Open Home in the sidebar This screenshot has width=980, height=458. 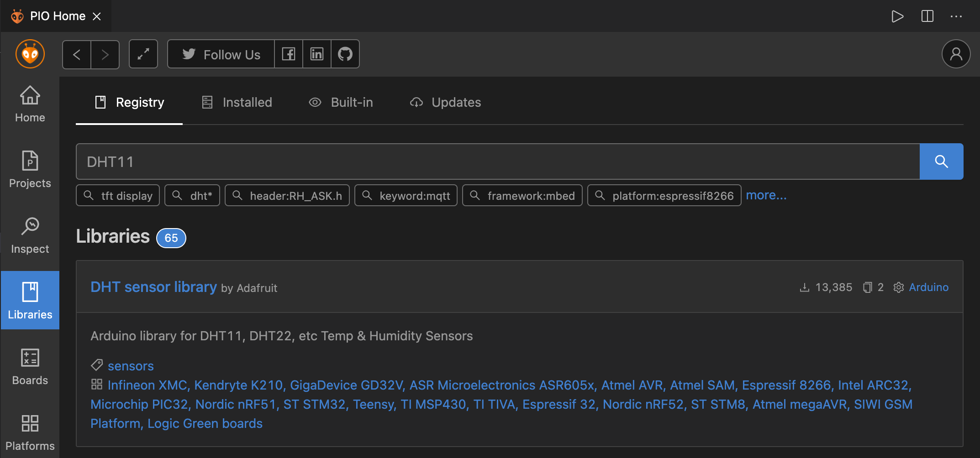tap(30, 104)
